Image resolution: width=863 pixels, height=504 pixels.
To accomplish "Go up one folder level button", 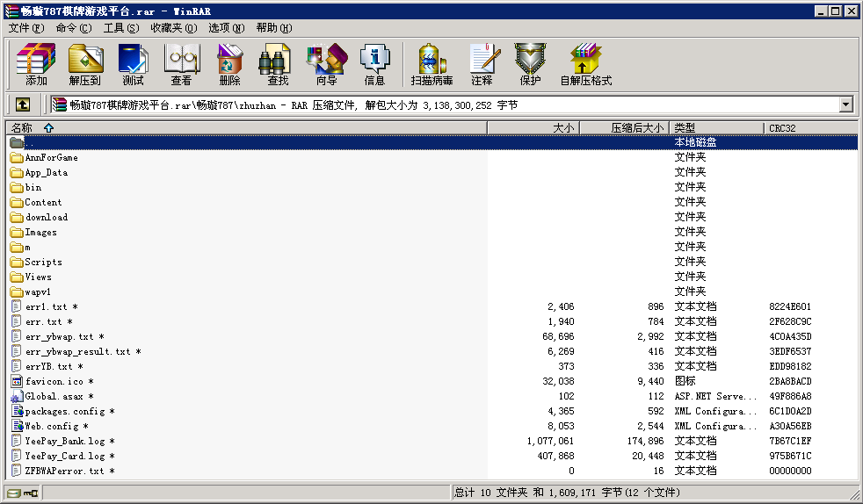I will point(23,104).
